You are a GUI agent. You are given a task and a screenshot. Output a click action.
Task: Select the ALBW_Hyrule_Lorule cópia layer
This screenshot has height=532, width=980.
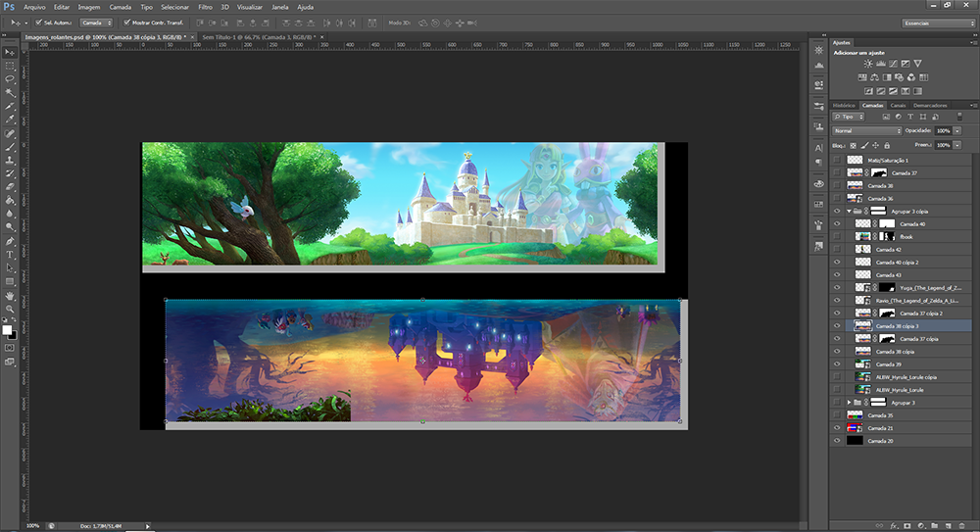coord(908,377)
